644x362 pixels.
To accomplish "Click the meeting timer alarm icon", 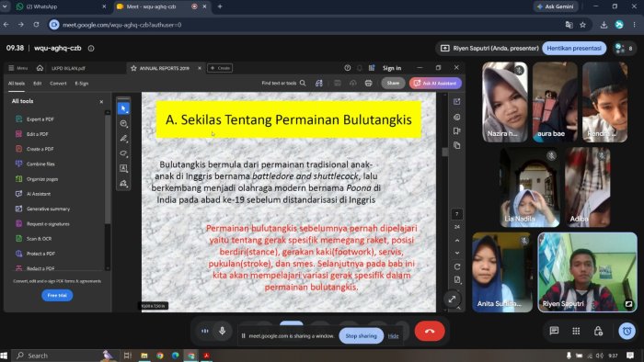I will pos(627,331).
